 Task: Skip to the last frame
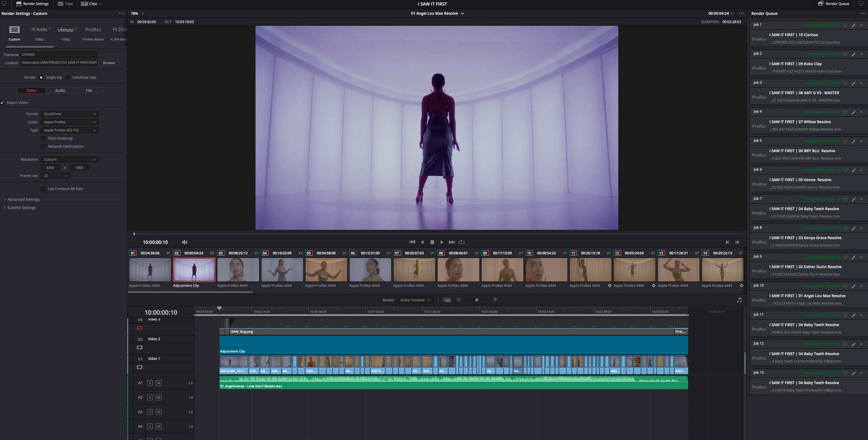451,242
